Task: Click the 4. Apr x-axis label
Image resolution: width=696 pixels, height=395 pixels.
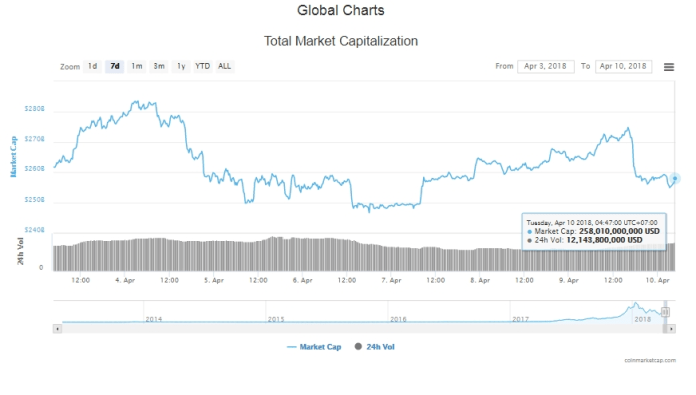Action: 125,280
